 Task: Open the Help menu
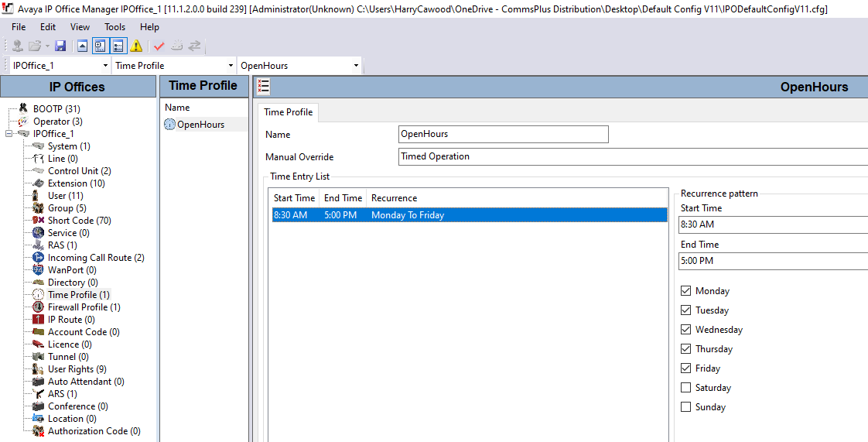[x=149, y=27]
